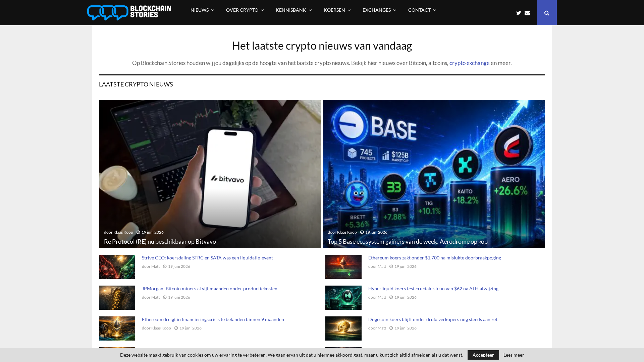Viewport: 644px width, 362px height.
Task: Open JPMorgan Bitcoin miners thumbnail
Action: click(117, 298)
